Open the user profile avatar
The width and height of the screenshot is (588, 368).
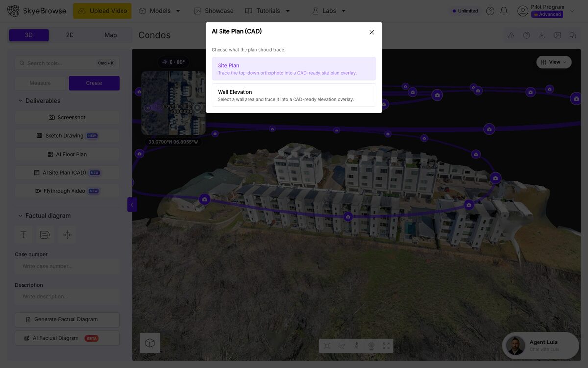pyautogui.click(x=523, y=11)
